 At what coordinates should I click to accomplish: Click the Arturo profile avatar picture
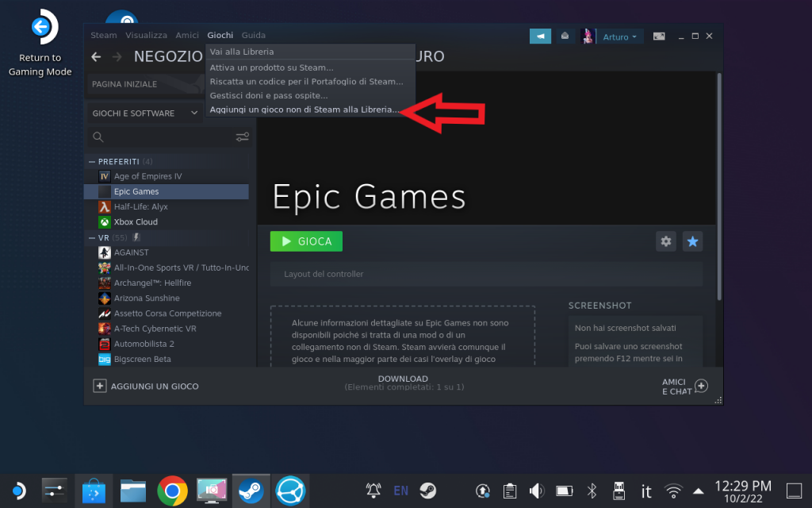(x=588, y=37)
